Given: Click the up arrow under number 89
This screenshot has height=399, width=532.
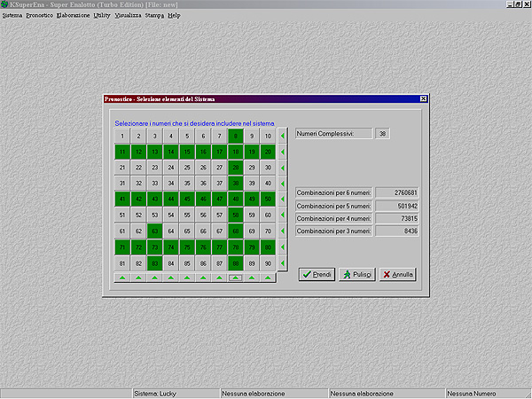Looking at the screenshot, I should point(252,278).
